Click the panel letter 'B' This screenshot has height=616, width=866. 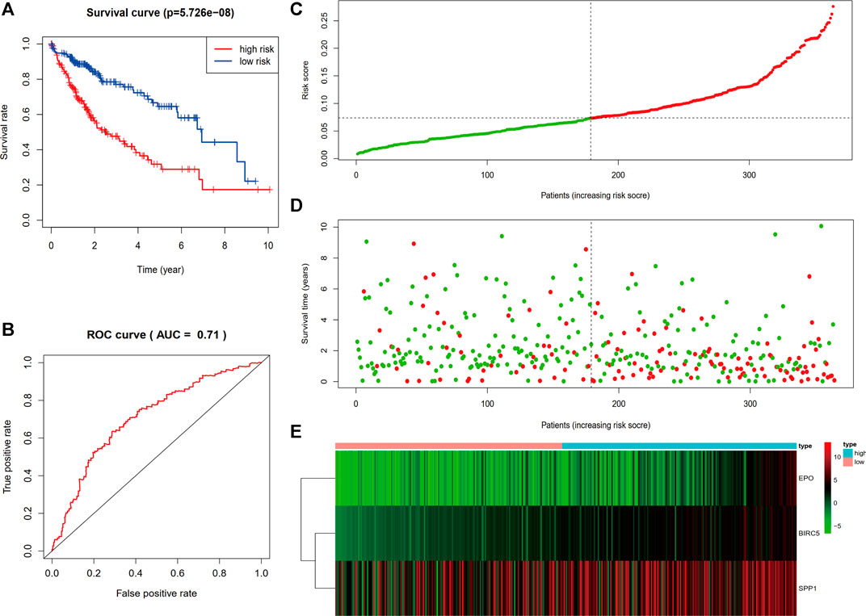pos(8,329)
